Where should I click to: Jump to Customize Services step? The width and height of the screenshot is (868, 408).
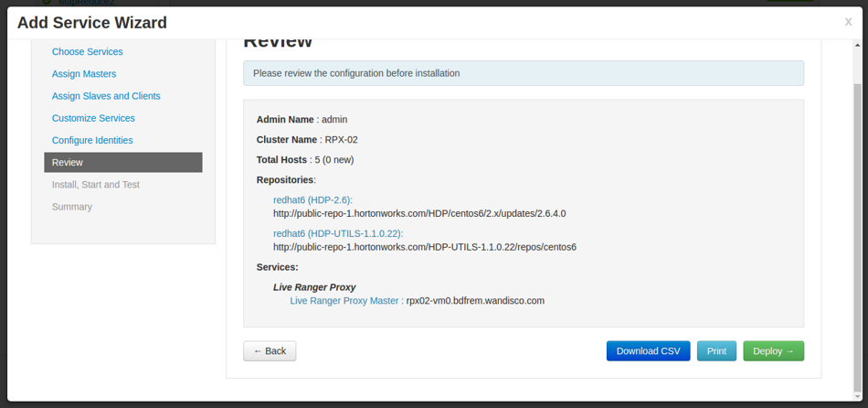coord(93,118)
